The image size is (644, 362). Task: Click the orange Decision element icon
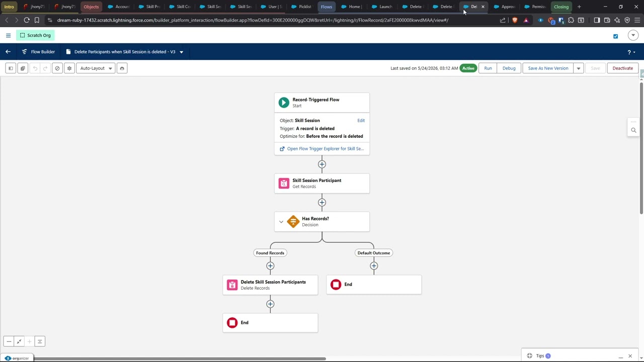point(293,222)
